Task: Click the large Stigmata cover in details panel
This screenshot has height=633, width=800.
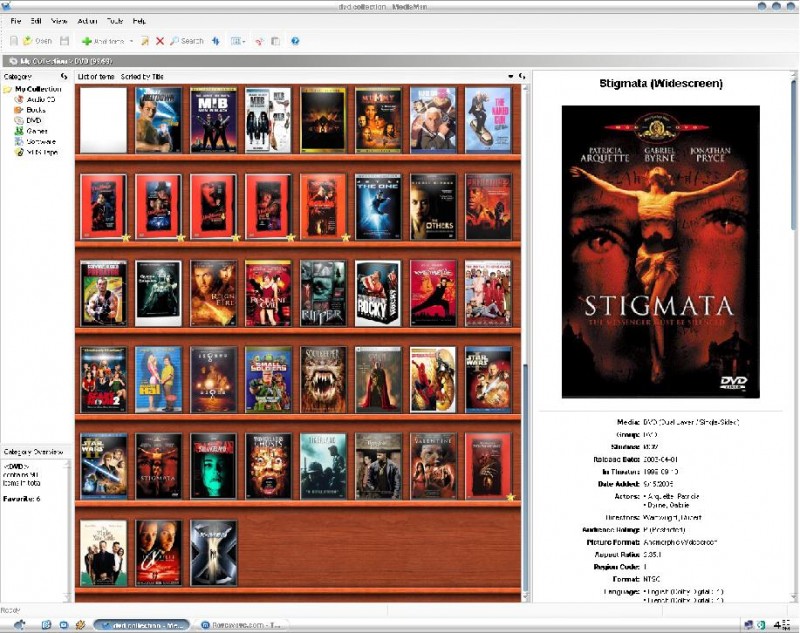Action: point(661,252)
